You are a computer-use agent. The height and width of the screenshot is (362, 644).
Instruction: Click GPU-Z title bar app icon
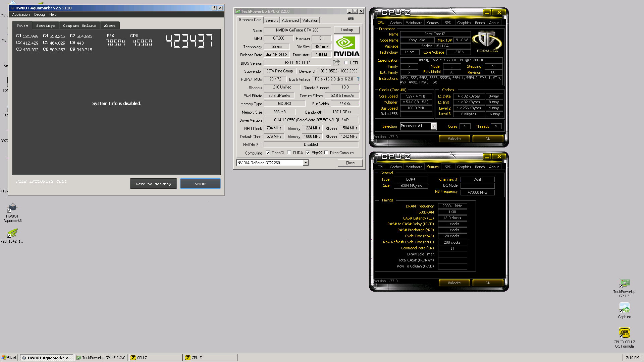(237, 11)
